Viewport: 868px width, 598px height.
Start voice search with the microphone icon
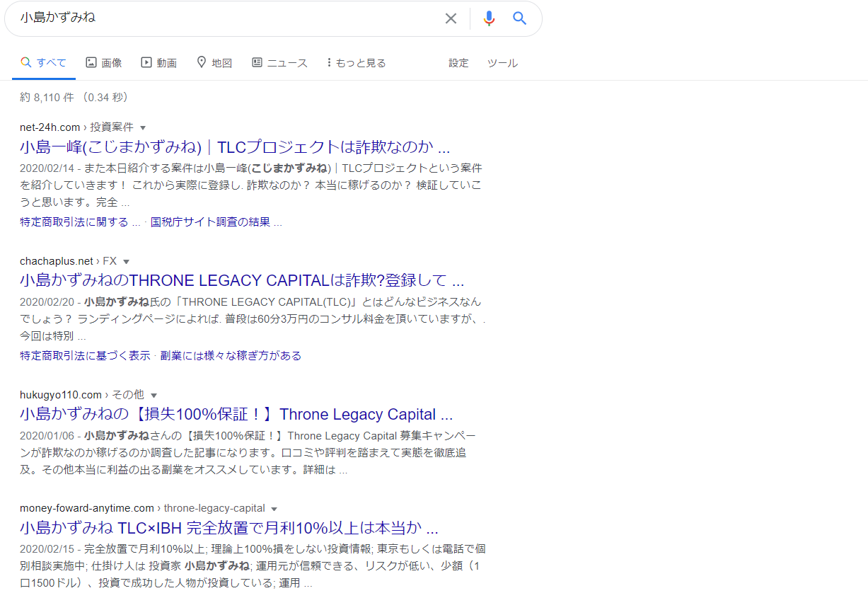[489, 18]
